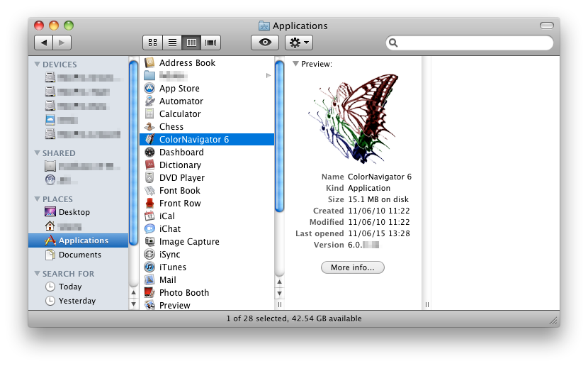Click the sidebar scroll up arrow
This screenshot has width=588, height=366.
pos(133,292)
